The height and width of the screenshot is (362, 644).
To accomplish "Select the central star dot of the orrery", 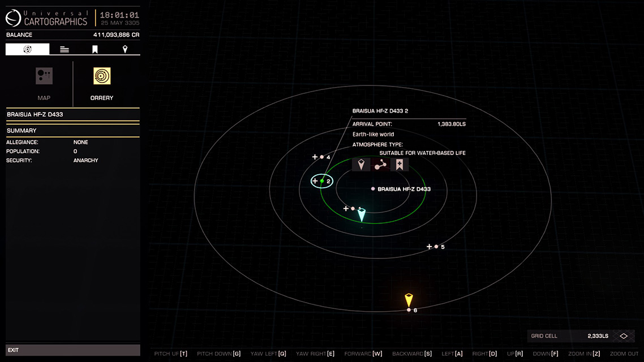I will (373, 189).
